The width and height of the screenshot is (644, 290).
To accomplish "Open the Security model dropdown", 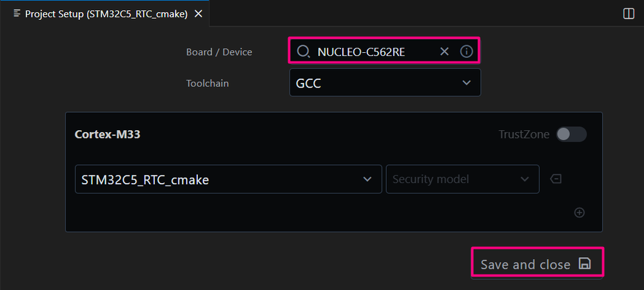I will pyautogui.click(x=462, y=179).
